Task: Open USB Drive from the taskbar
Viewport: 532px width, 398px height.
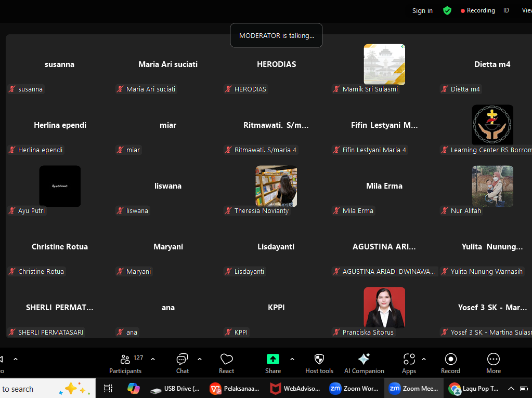Action: pos(175,389)
